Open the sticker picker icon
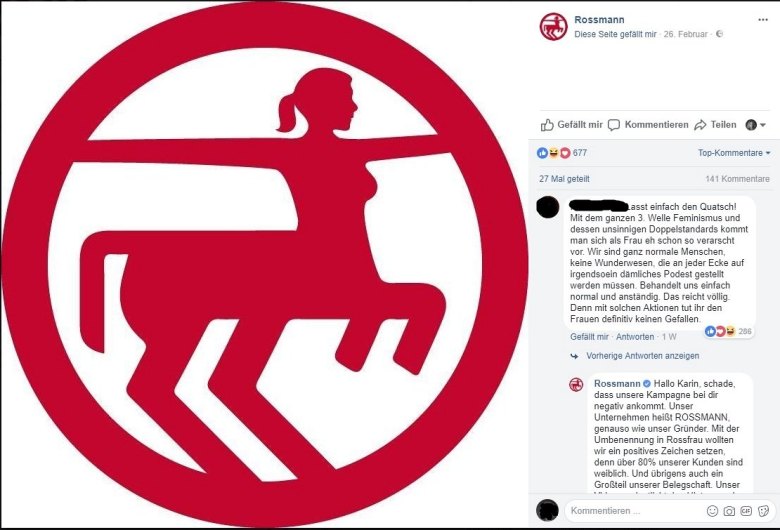 coord(763,511)
